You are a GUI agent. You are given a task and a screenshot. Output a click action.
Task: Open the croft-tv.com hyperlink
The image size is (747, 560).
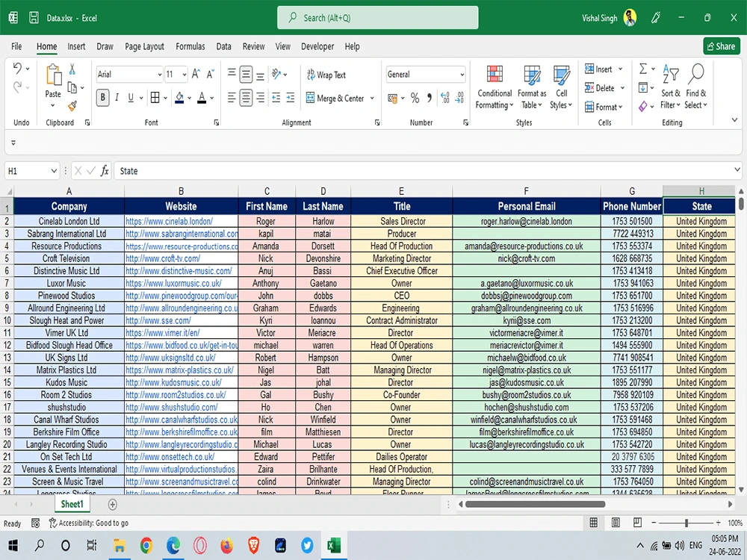tap(163, 258)
